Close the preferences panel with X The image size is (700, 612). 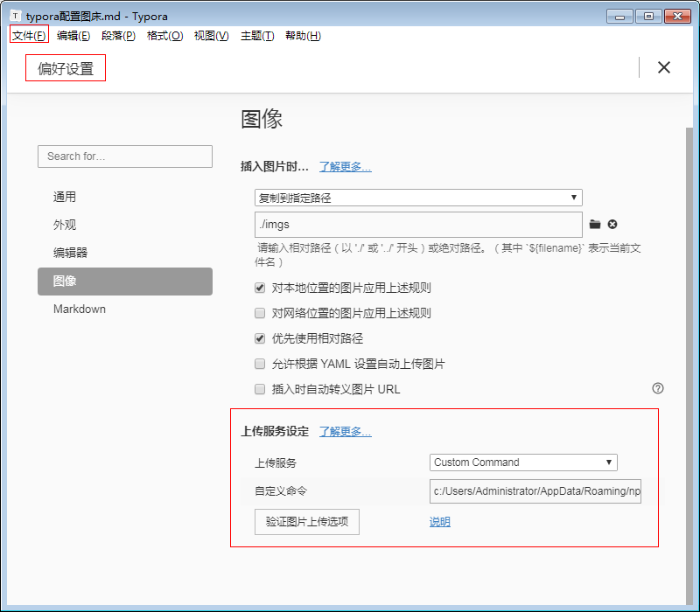[664, 67]
